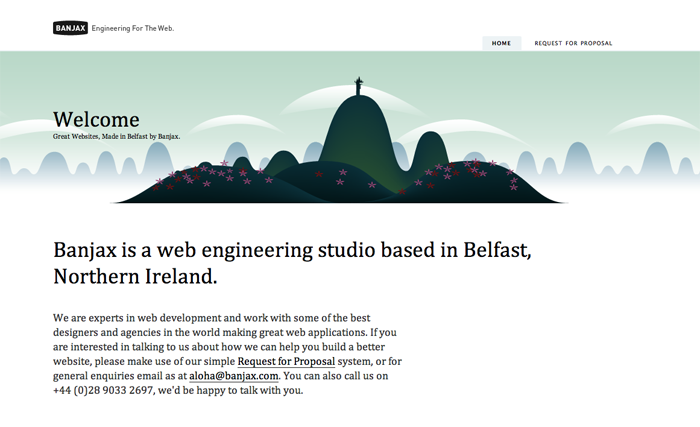Go to Request For Proposal menu item

point(573,43)
